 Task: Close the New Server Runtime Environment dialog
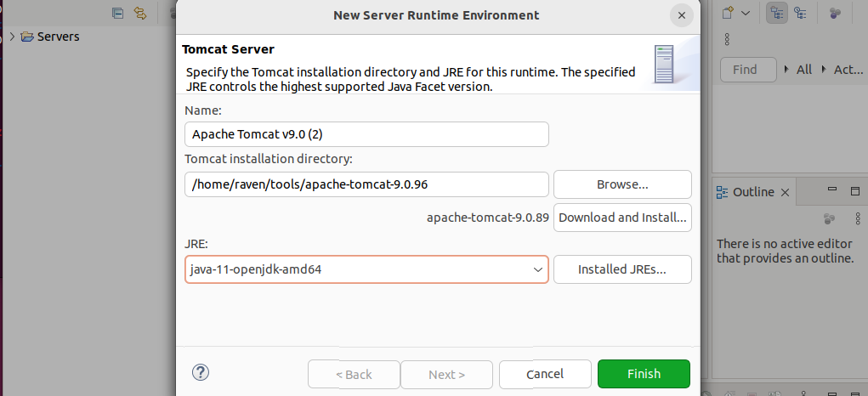[x=682, y=15]
